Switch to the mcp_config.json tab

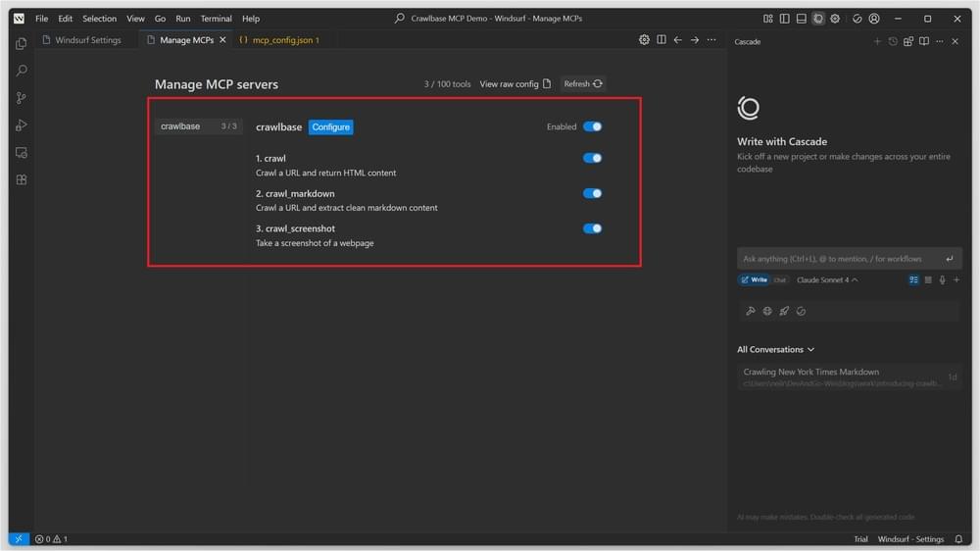tap(278, 40)
